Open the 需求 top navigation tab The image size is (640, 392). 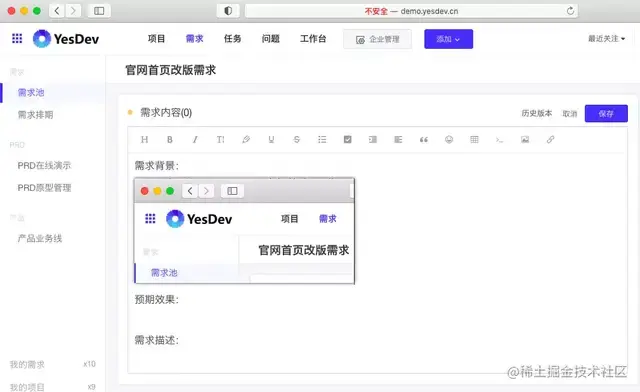click(x=194, y=39)
